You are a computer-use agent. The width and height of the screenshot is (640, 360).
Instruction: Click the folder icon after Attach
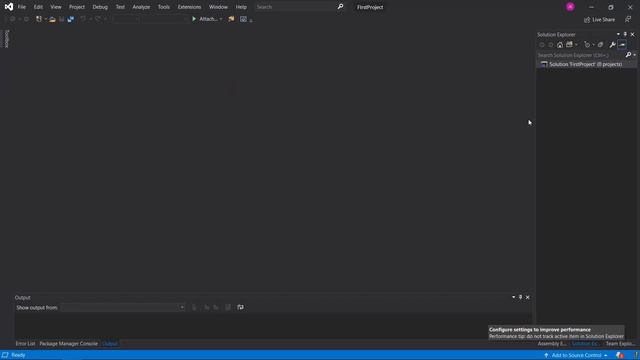(231, 19)
